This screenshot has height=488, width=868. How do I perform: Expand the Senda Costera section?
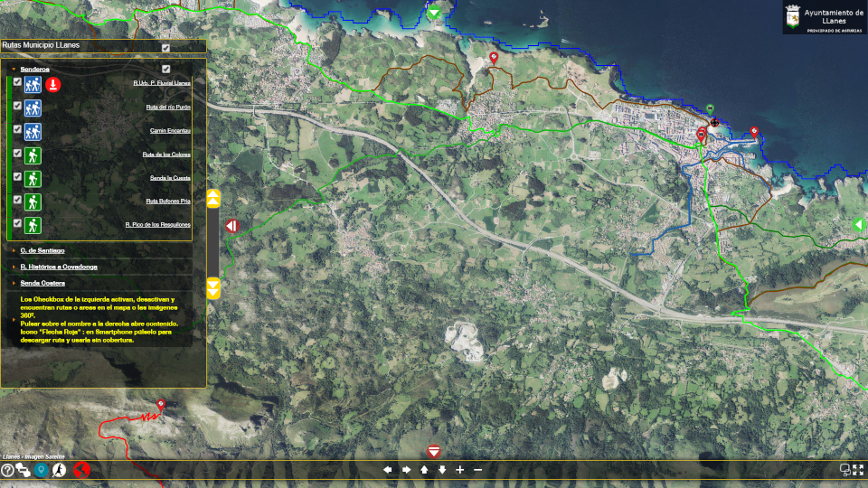point(42,284)
